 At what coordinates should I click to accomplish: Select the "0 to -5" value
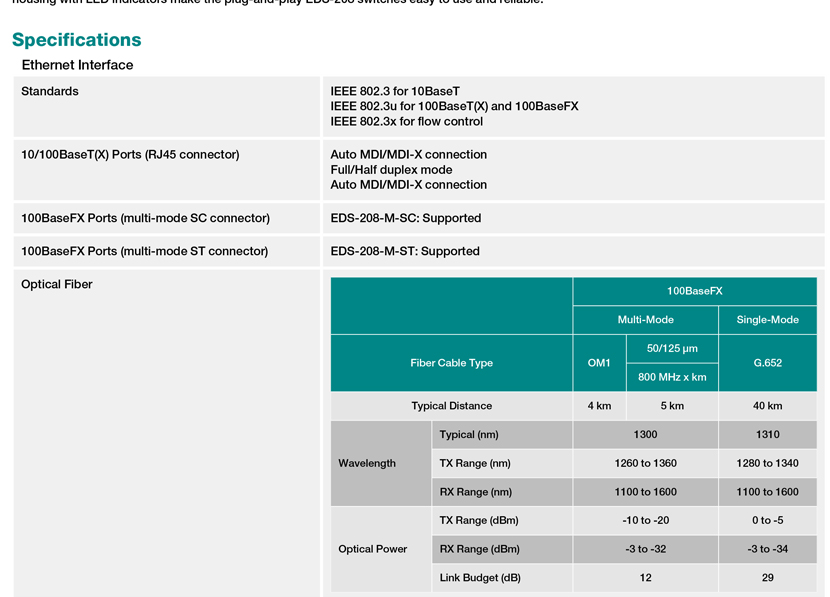pos(768,520)
